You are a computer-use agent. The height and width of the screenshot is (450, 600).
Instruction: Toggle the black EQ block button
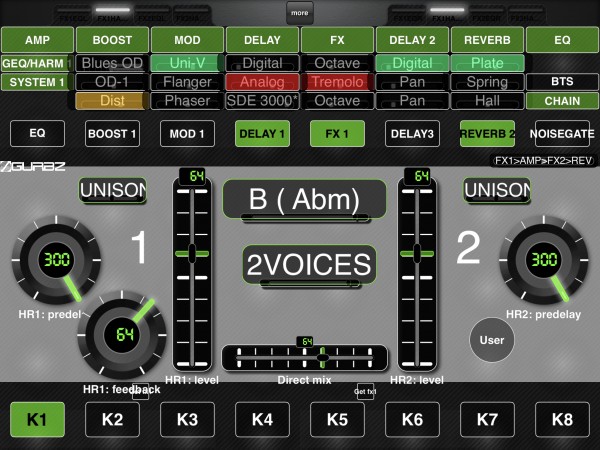pyautogui.click(x=37, y=133)
